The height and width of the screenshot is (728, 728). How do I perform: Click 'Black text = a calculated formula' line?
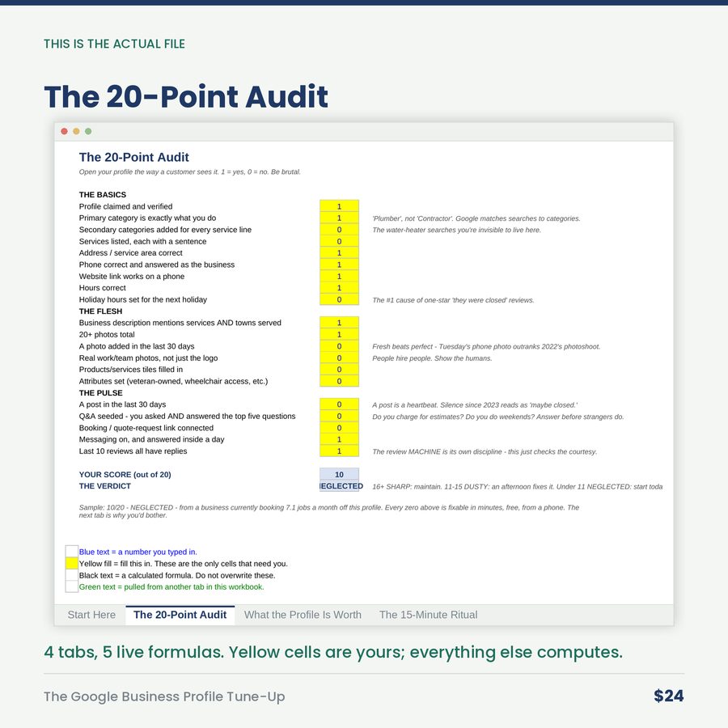[177, 575]
